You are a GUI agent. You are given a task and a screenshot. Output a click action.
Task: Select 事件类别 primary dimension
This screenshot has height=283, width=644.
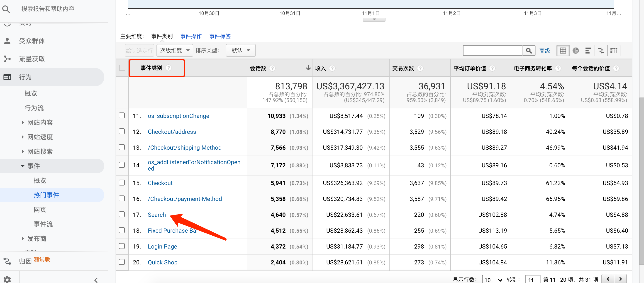point(162,37)
